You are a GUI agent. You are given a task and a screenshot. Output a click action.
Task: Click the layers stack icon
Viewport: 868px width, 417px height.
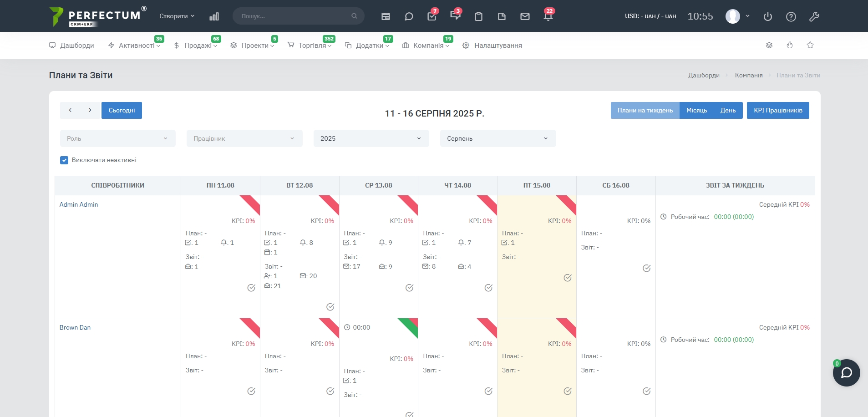769,45
